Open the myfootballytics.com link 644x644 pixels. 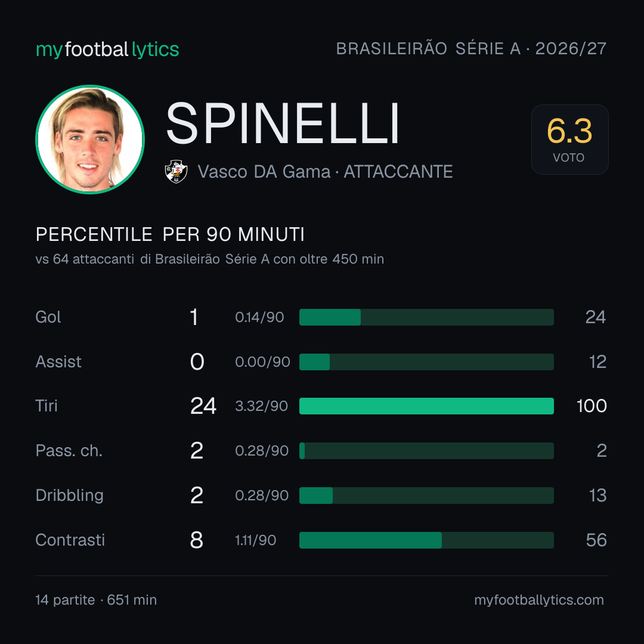point(539,600)
